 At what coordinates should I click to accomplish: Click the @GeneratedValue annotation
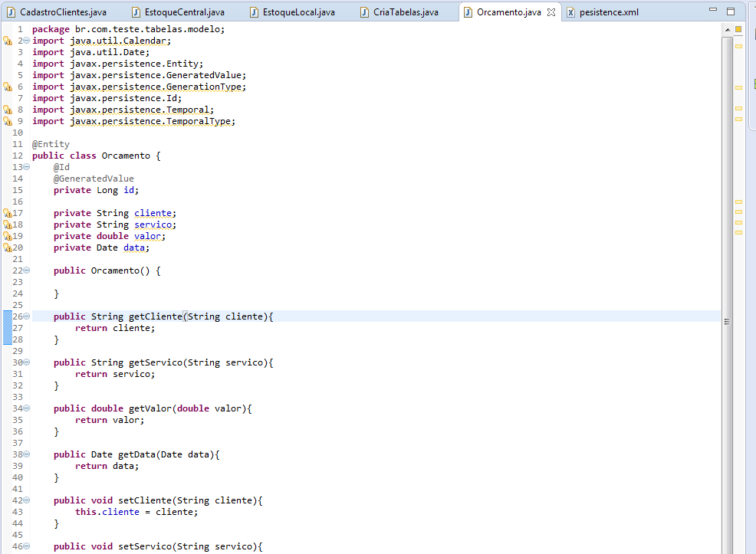pos(94,179)
